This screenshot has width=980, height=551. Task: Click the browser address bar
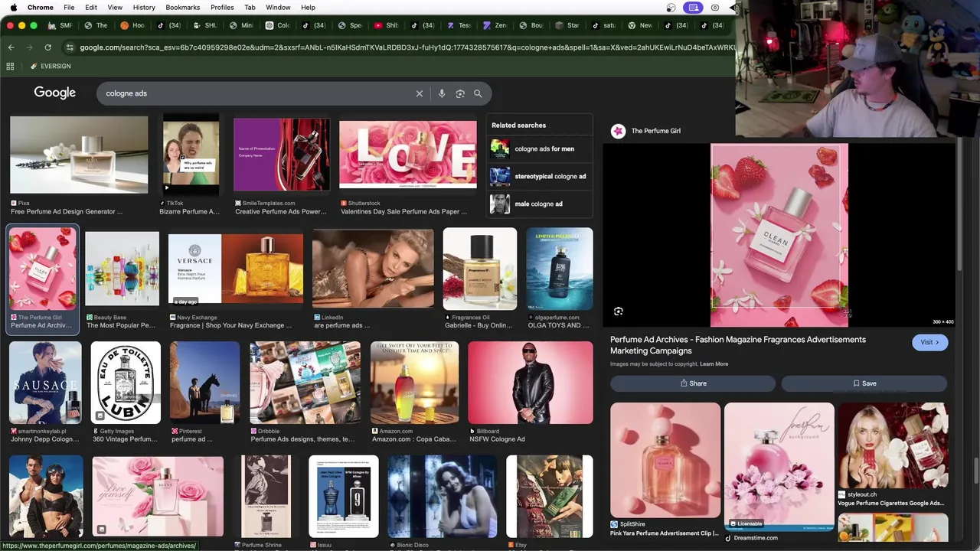398,47
